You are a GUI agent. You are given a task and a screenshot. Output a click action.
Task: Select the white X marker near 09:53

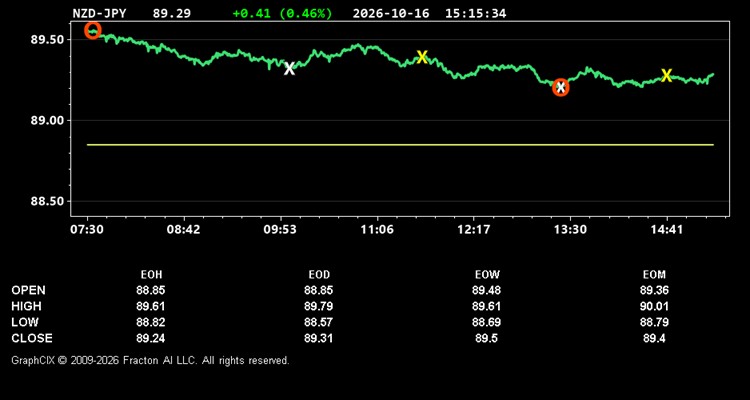tap(289, 68)
